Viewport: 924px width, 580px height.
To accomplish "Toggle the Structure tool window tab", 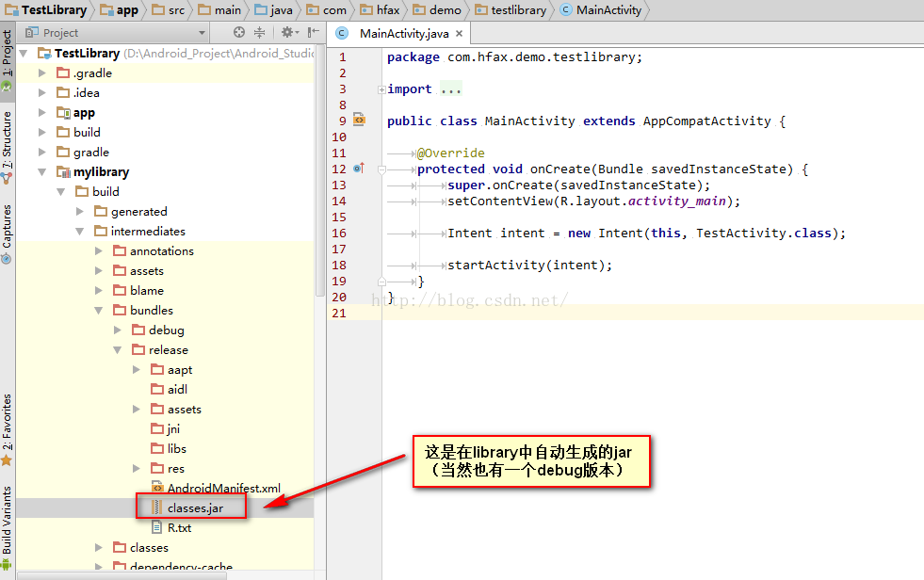I will point(7,143).
